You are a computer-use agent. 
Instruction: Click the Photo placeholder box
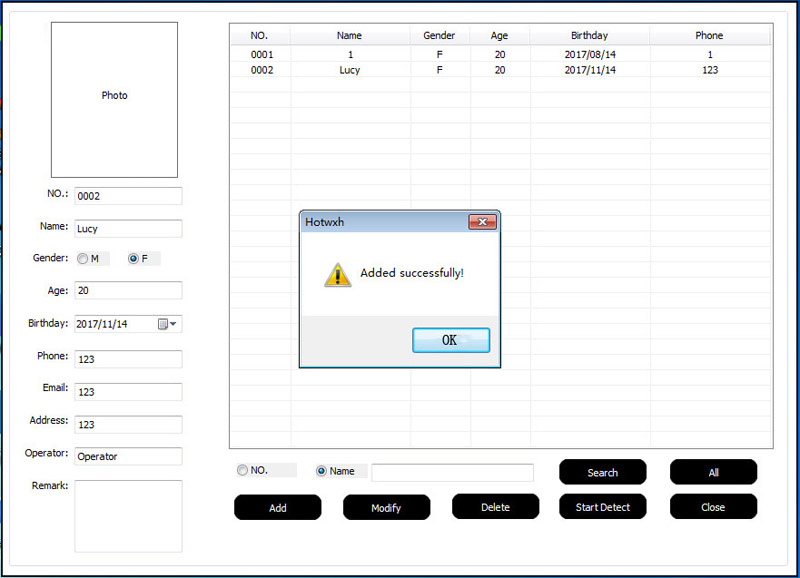point(114,100)
